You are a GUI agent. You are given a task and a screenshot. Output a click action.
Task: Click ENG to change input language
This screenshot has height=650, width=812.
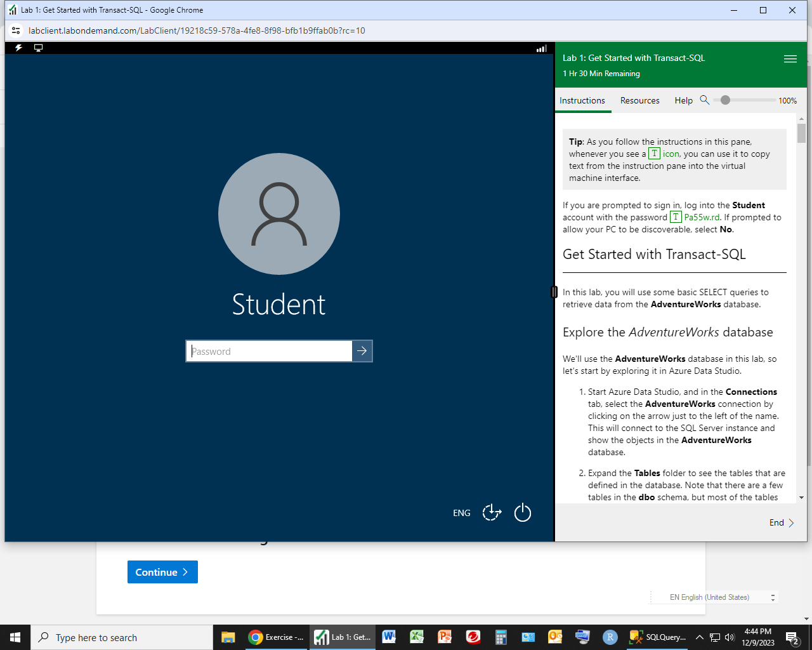point(461,512)
